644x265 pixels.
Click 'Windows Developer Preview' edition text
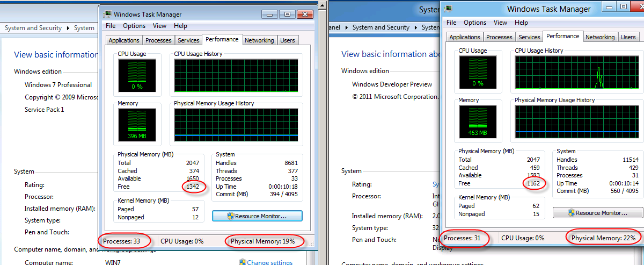coord(392,84)
